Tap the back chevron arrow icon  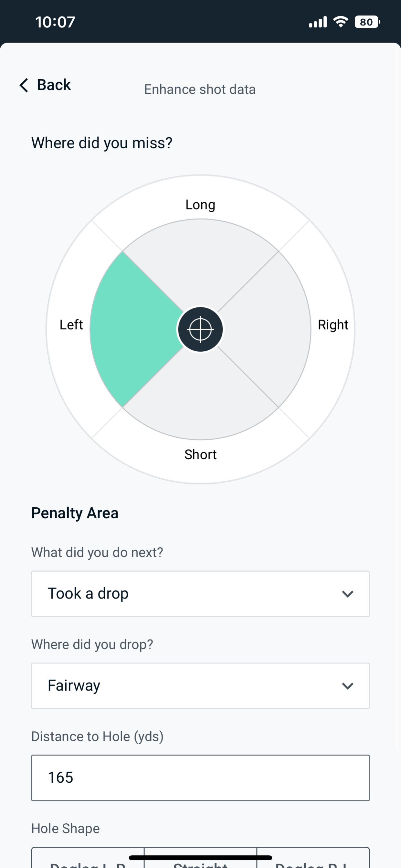click(x=24, y=85)
